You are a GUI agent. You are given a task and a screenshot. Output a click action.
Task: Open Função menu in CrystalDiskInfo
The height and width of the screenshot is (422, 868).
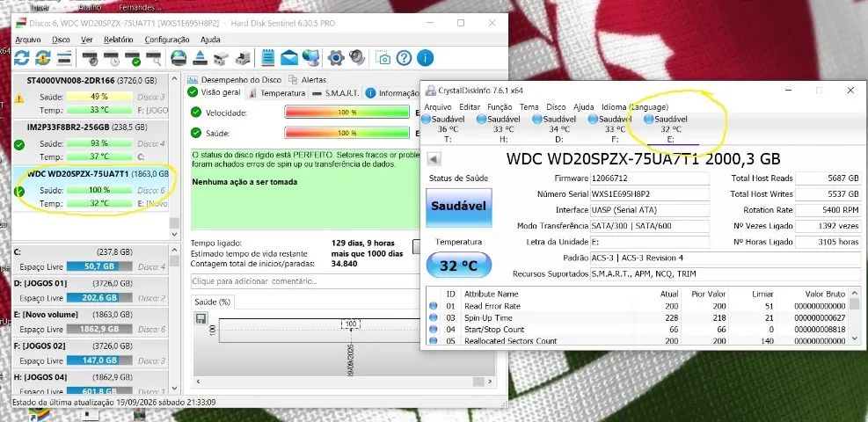[500, 106]
